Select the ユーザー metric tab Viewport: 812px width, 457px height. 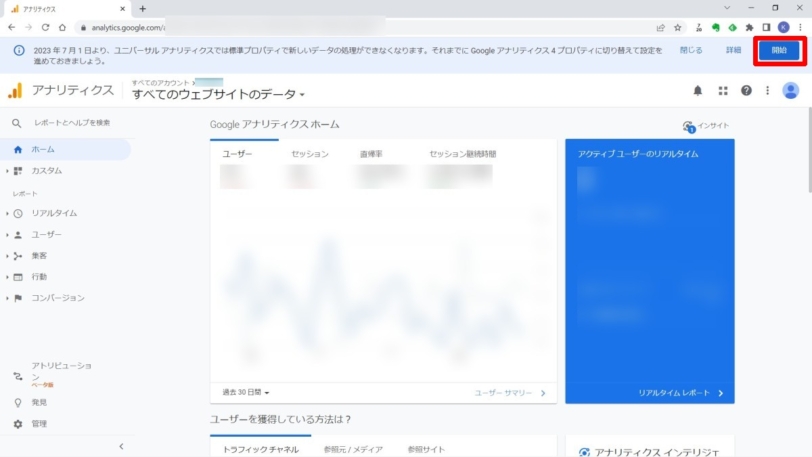(x=237, y=154)
